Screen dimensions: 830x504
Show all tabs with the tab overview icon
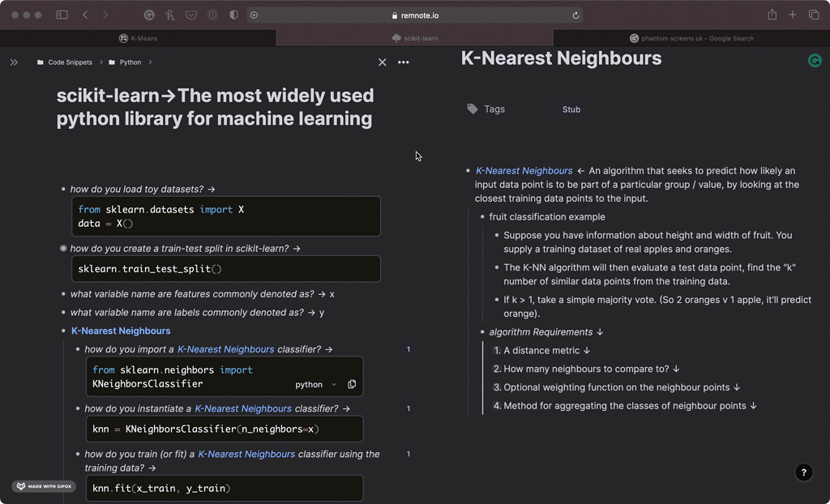814,15
